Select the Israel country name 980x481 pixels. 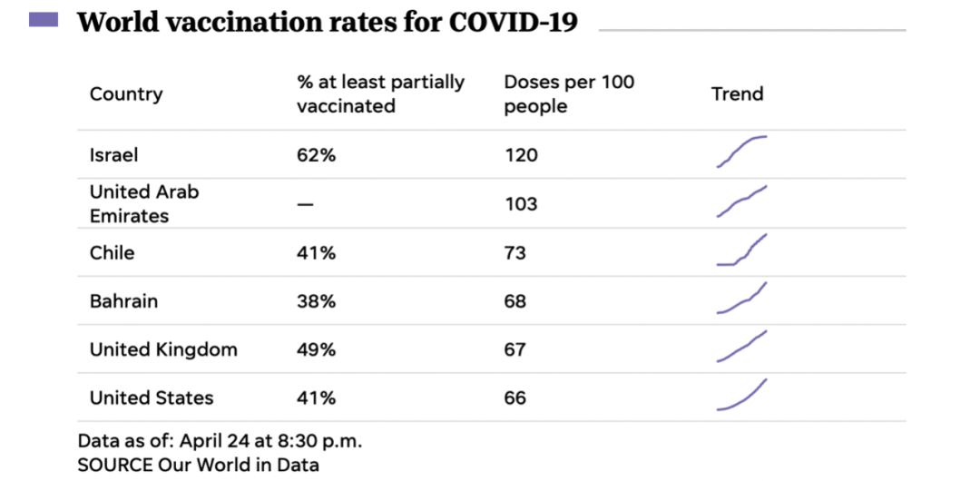click(114, 155)
